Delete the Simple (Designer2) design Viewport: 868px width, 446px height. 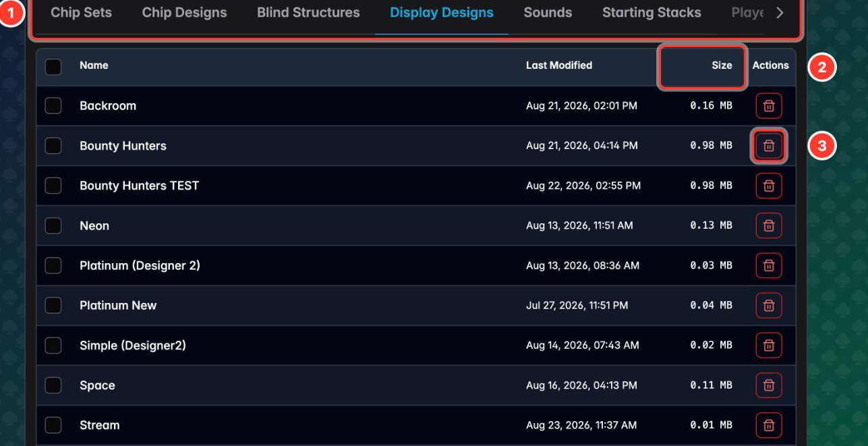coord(769,345)
